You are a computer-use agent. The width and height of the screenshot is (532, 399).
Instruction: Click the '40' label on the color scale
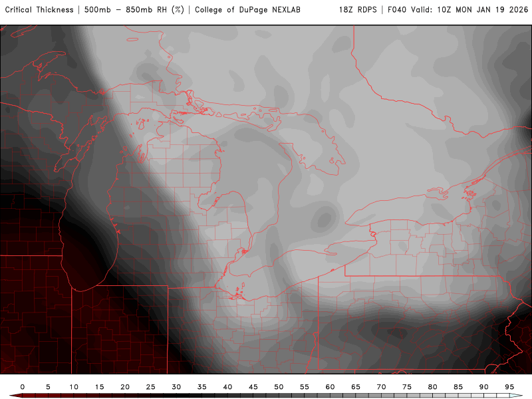pos(227,387)
